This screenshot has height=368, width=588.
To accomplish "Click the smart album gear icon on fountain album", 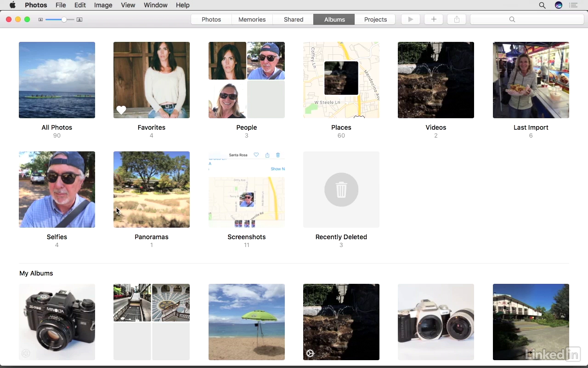I will (310, 353).
